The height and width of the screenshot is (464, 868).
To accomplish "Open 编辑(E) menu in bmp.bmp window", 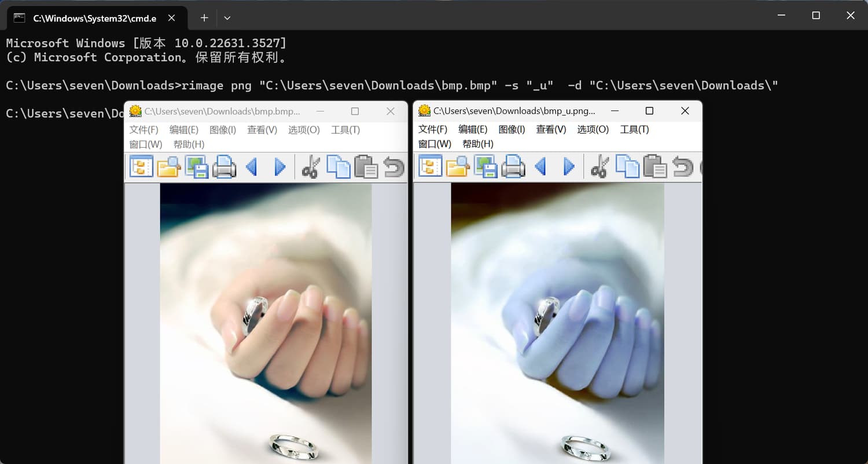I will (x=184, y=130).
